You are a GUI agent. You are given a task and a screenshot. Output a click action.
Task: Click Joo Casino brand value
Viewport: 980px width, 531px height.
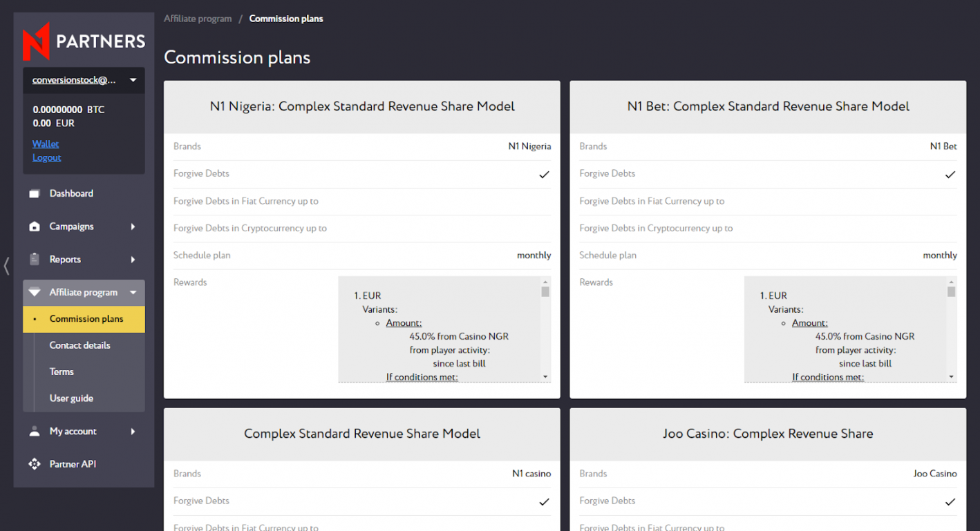(935, 474)
